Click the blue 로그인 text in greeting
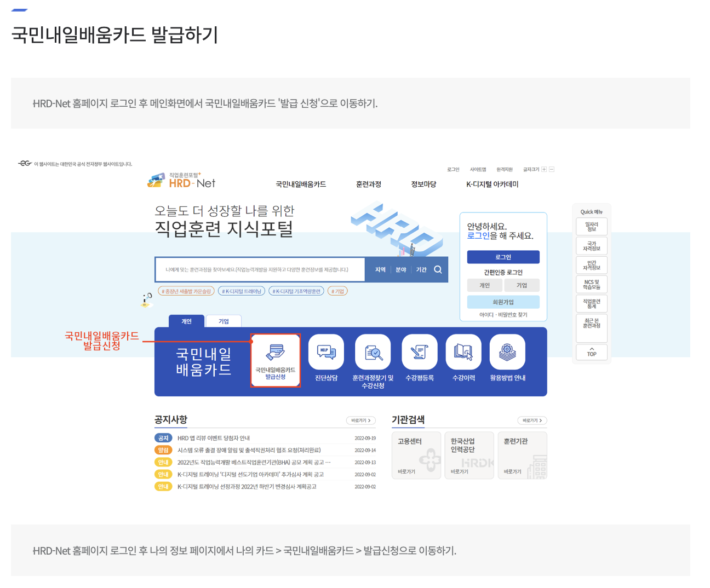 [x=478, y=236]
